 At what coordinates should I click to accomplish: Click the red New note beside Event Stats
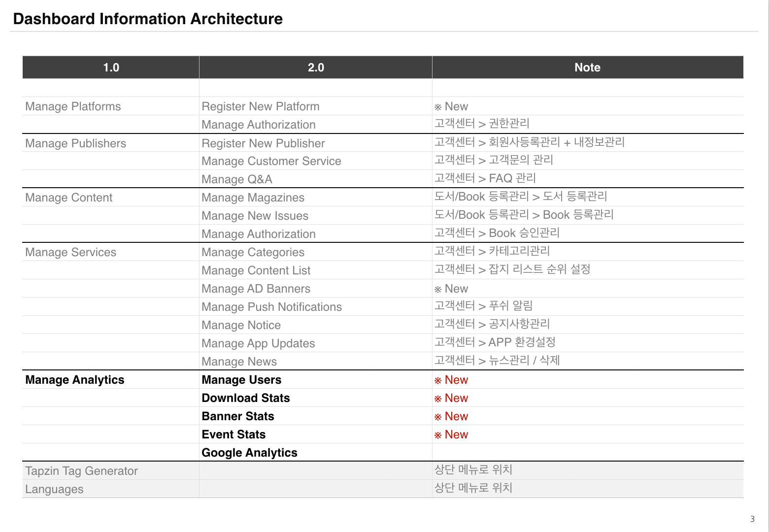pyautogui.click(x=451, y=434)
